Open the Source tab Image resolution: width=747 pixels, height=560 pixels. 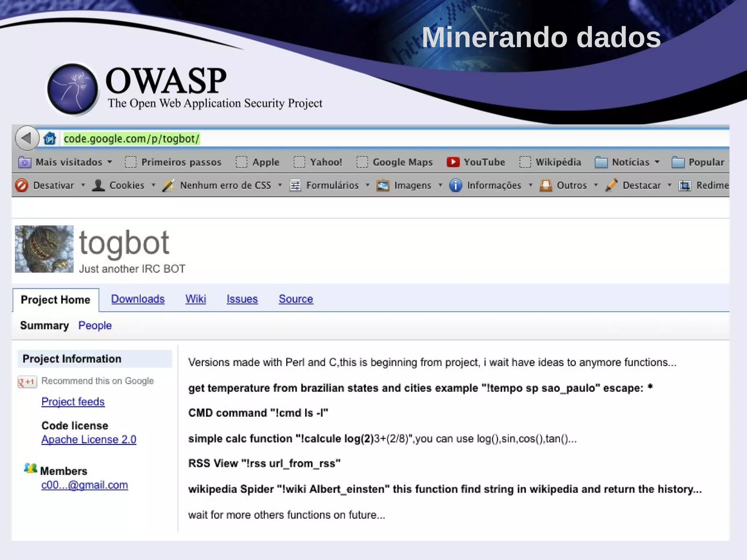click(296, 299)
